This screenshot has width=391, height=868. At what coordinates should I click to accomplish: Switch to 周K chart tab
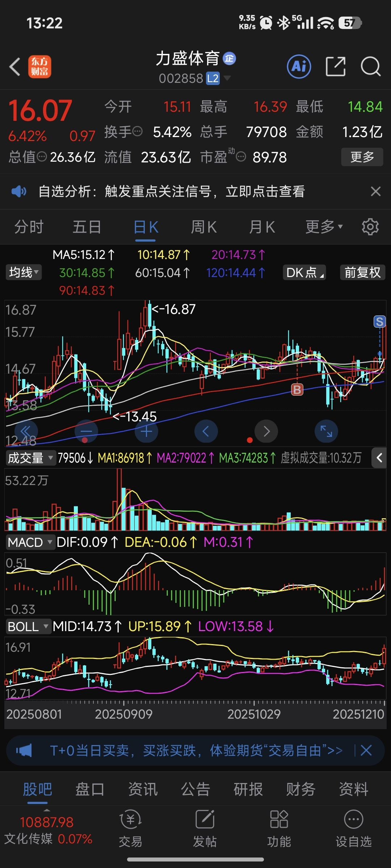coord(204,227)
